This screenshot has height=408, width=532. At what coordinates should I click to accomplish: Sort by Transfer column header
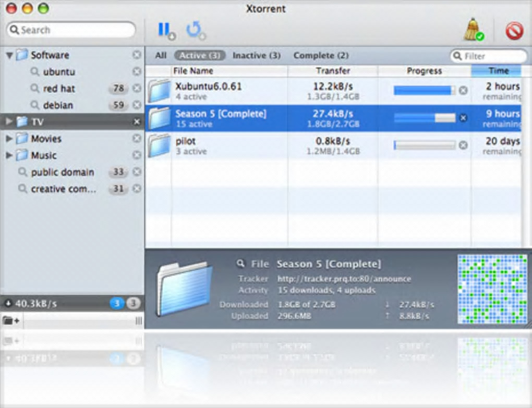pos(333,71)
